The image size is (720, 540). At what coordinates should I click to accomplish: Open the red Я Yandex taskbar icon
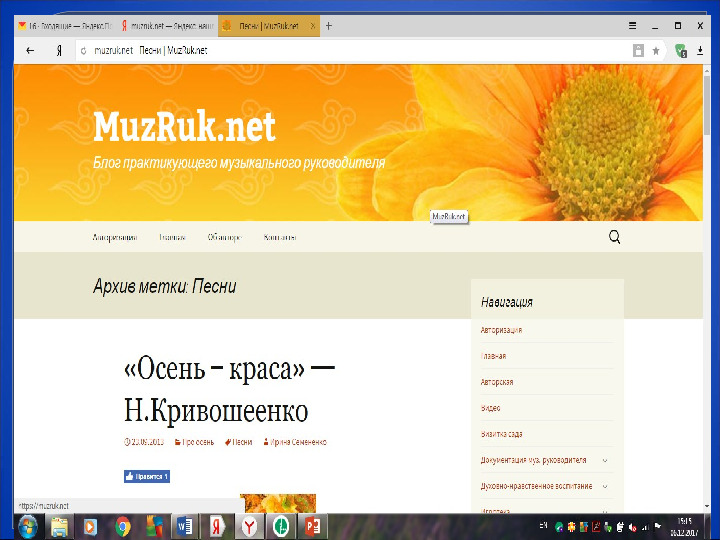[217, 526]
